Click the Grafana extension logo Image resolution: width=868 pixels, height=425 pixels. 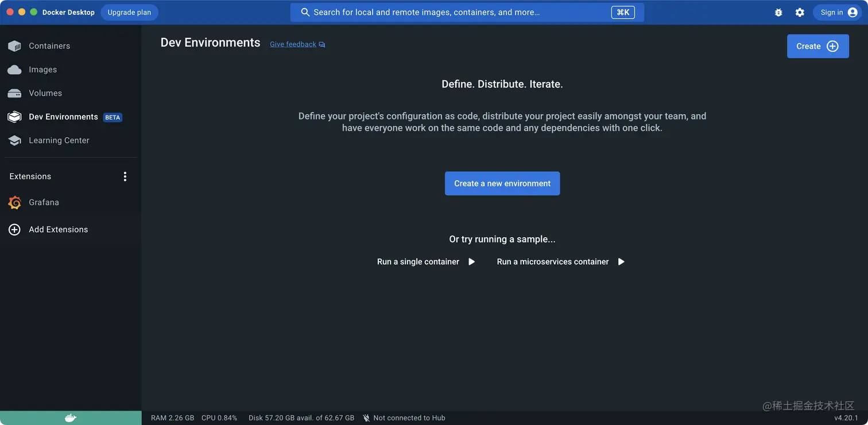pyautogui.click(x=15, y=202)
